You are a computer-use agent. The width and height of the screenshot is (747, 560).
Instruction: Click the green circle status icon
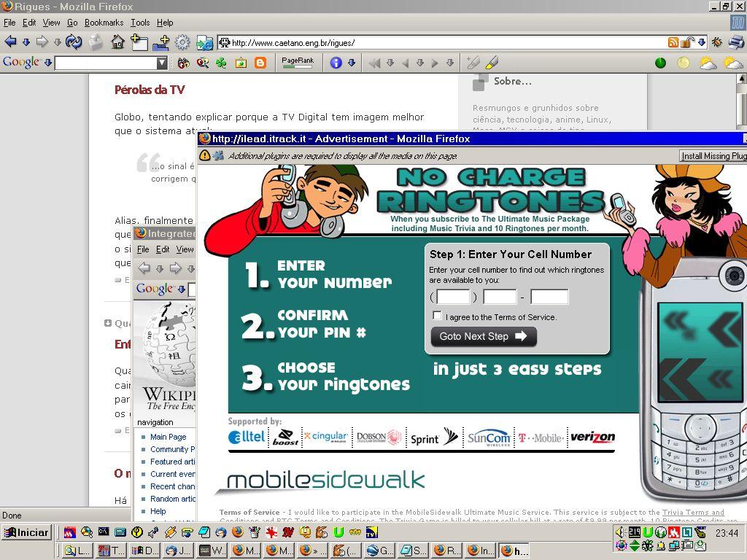660,63
